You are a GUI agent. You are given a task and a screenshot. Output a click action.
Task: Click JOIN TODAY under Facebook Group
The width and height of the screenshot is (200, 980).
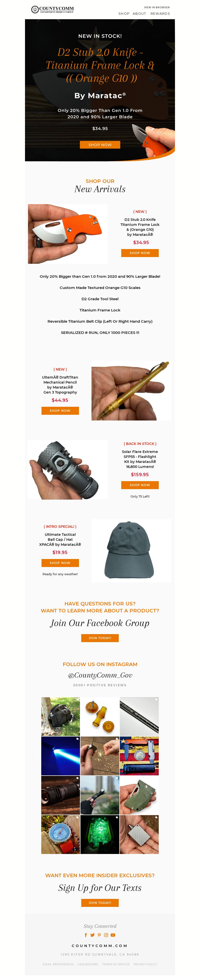[100, 638]
